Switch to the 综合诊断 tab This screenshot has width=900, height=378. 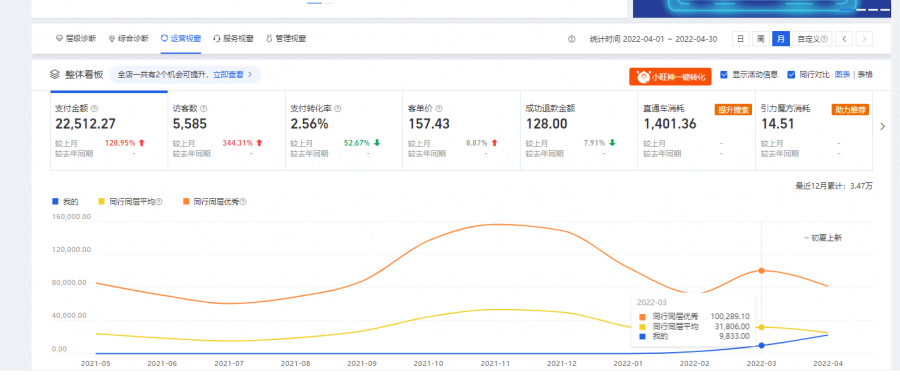pos(128,39)
